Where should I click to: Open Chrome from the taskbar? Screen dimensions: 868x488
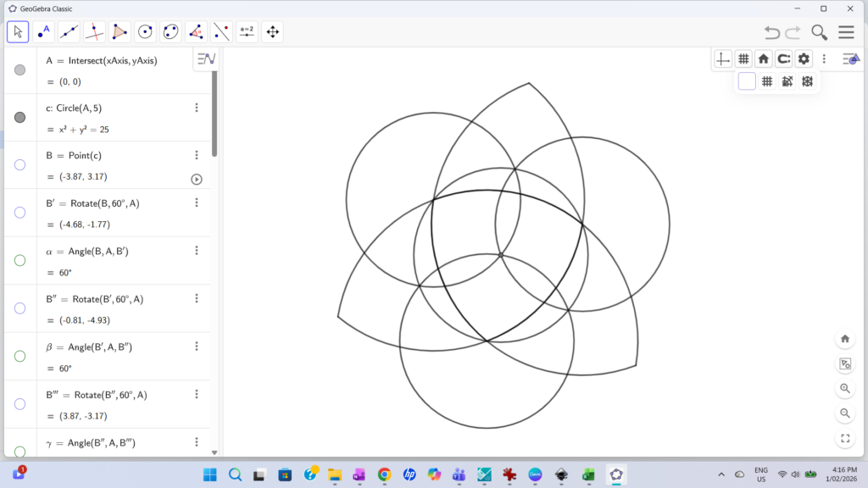[384, 474]
